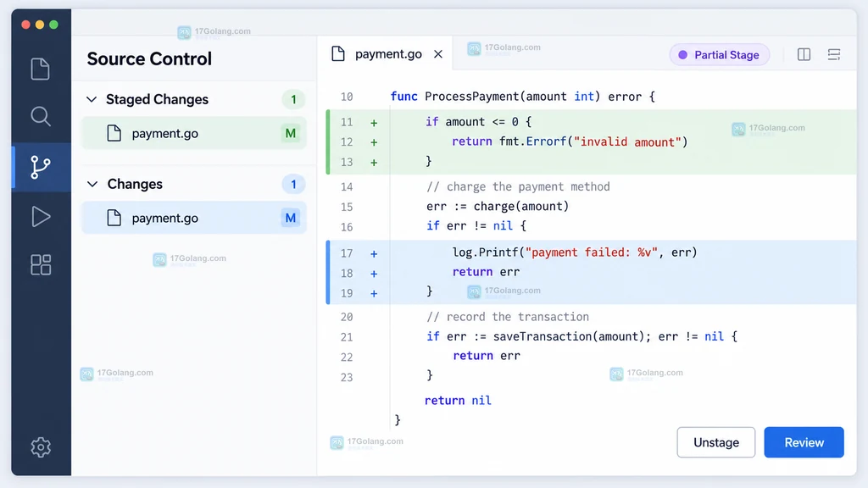Viewport: 868px width, 488px height.
Task: Click file icon of unstaged payment.go under Changes
Action: (x=114, y=218)
